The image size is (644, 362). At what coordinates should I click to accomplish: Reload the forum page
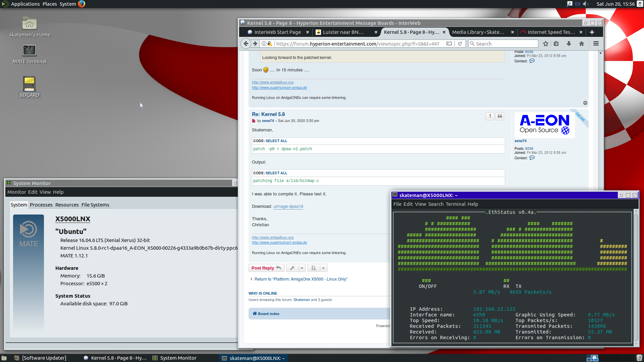460,44
